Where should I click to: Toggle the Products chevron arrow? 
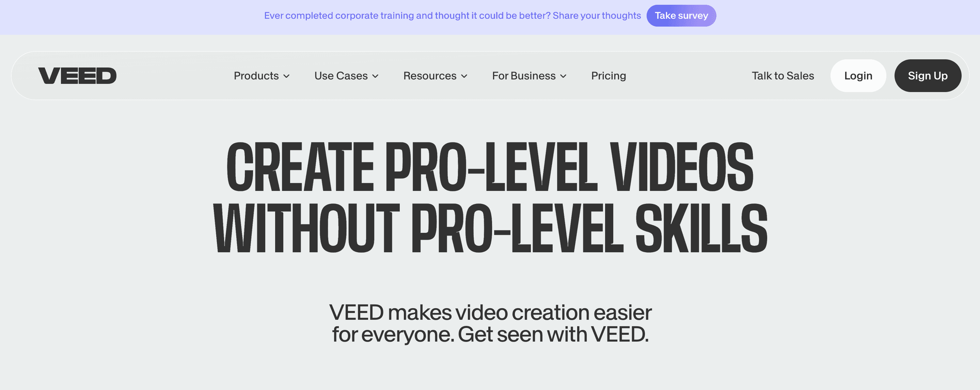(x=287, y=76)
